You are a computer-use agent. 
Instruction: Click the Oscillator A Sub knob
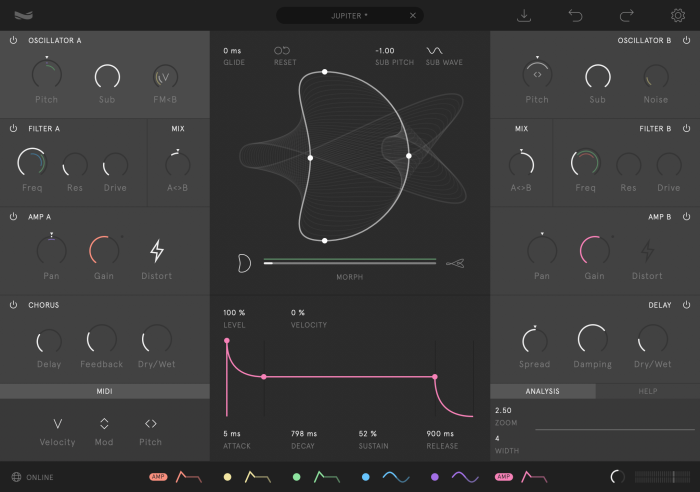pyautogui.click(x=107, y=77)
